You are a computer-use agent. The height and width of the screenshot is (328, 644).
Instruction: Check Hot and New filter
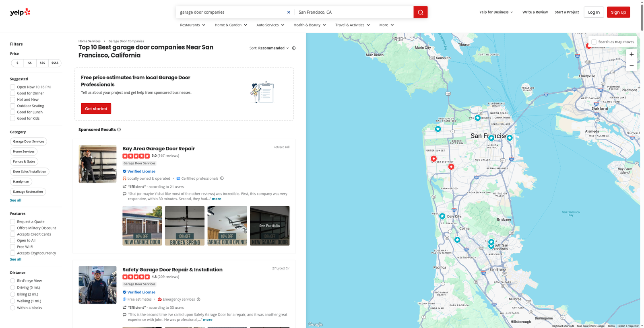pos(12,100)
